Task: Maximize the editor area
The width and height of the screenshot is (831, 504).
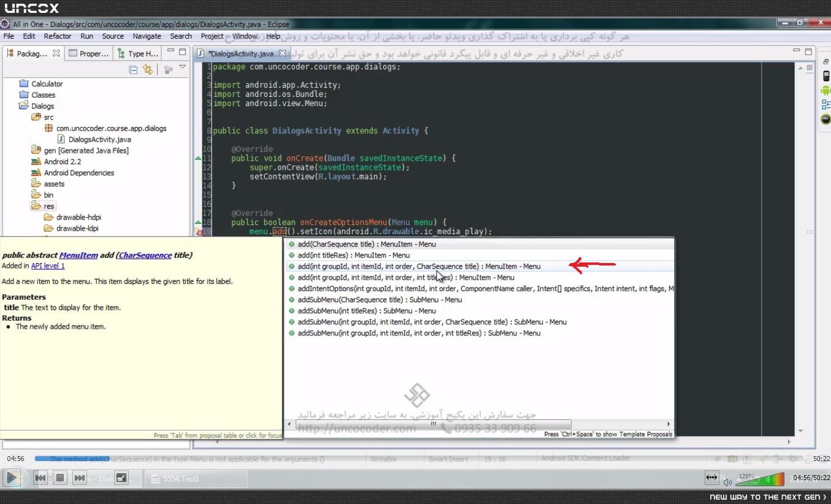Action: pyautogui.click(x=808, y=52)
